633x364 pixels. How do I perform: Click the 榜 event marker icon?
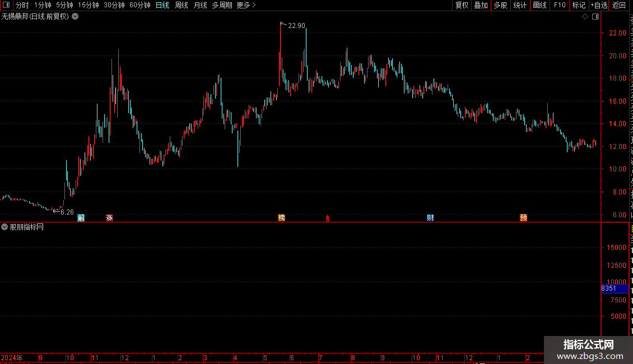[x=282, y=218]
